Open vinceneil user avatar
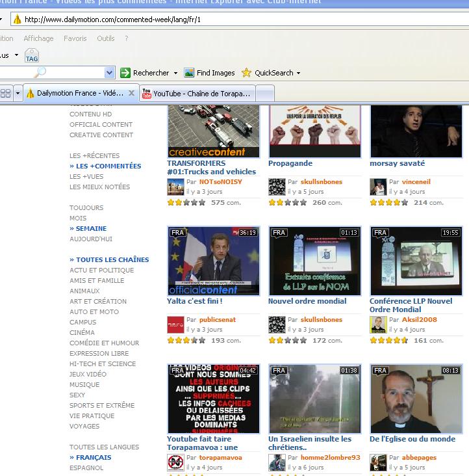The image size is (469, 476). [x=378, y=187]
